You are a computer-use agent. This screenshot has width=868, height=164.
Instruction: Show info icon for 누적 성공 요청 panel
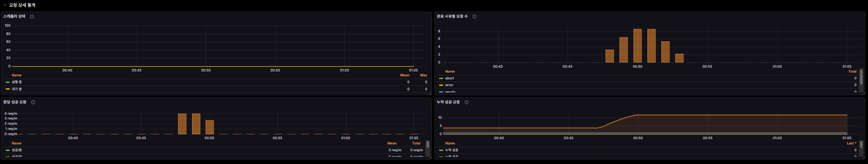point(467,102)
